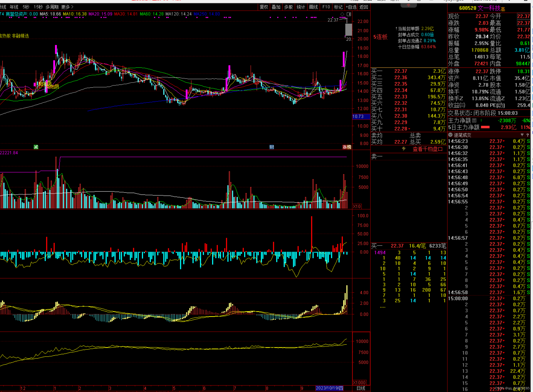
Task: Select the 多周期 tab
Action: (52, 7)
